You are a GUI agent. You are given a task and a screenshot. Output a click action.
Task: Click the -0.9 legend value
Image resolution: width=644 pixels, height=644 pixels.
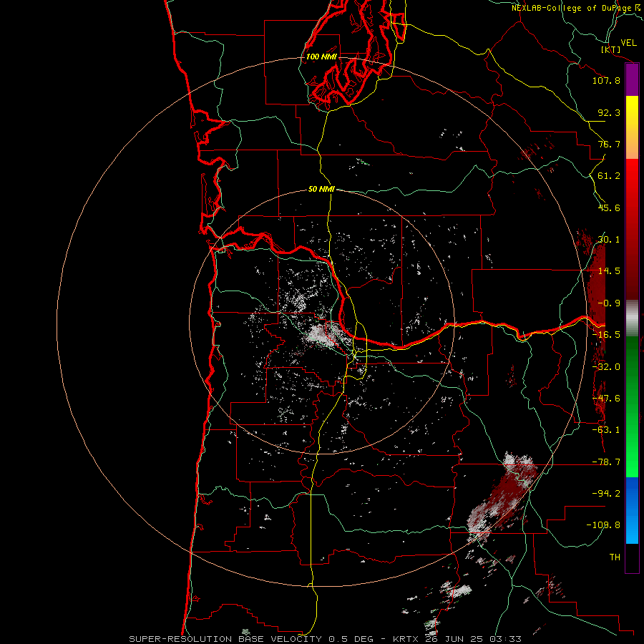pos(609,303)
